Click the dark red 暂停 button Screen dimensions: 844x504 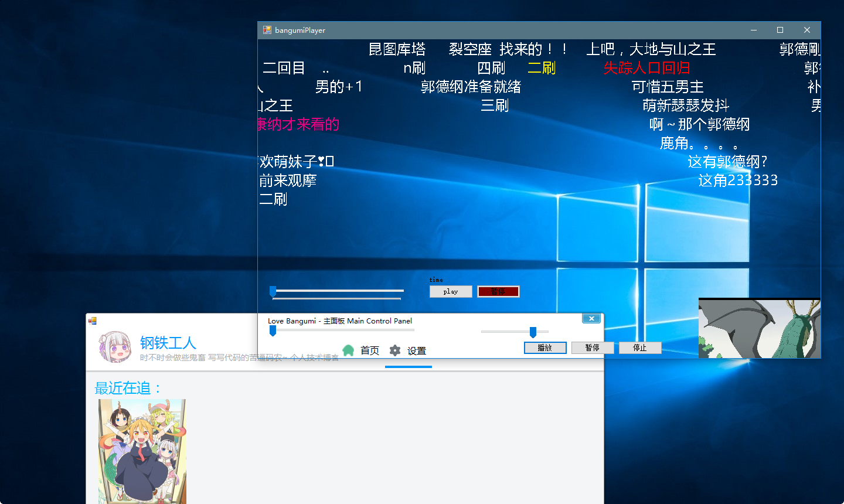tap(498, 291)
